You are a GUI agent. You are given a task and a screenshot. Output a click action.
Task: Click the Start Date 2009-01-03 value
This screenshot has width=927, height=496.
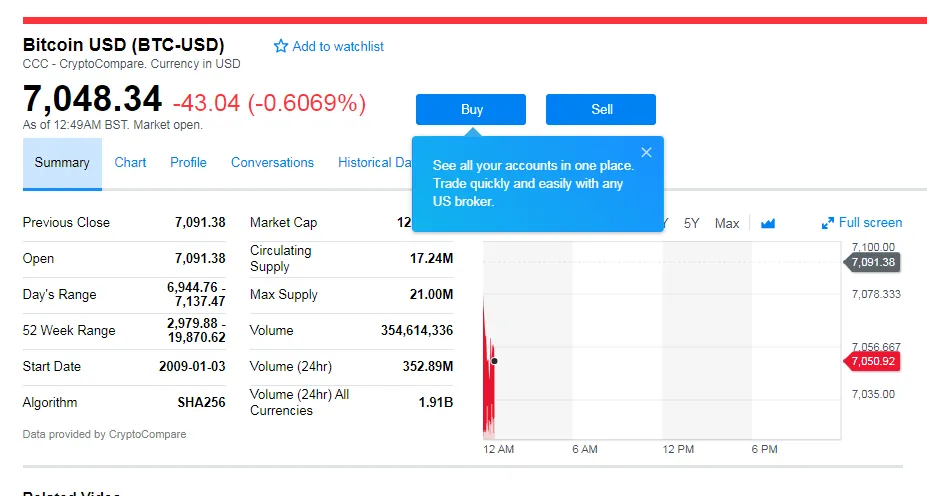[x=192, y=367]
